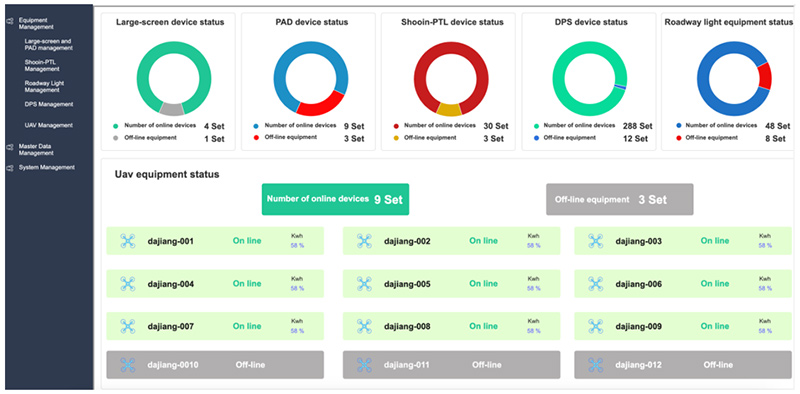Viewport: 800px width, 394px height.
Task: Click the Equipment Management sidebar icon
Action: click(10, 21)
